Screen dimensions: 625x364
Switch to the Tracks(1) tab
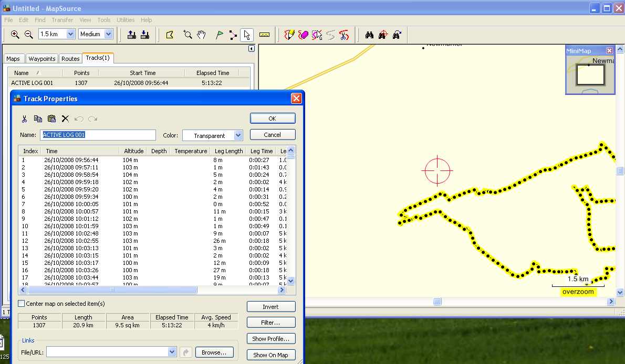[x=98, y=58]
